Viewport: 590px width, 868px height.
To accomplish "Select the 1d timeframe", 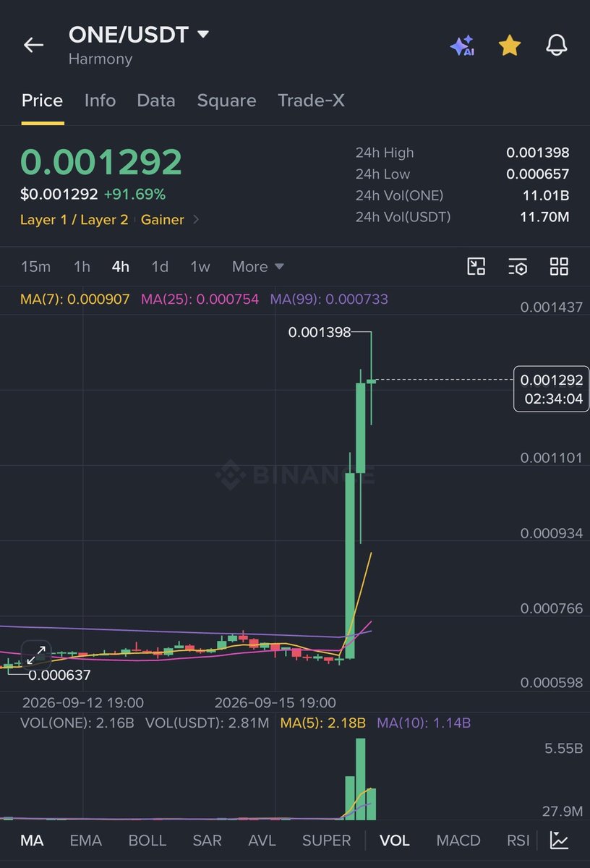I will click(160, 267).
